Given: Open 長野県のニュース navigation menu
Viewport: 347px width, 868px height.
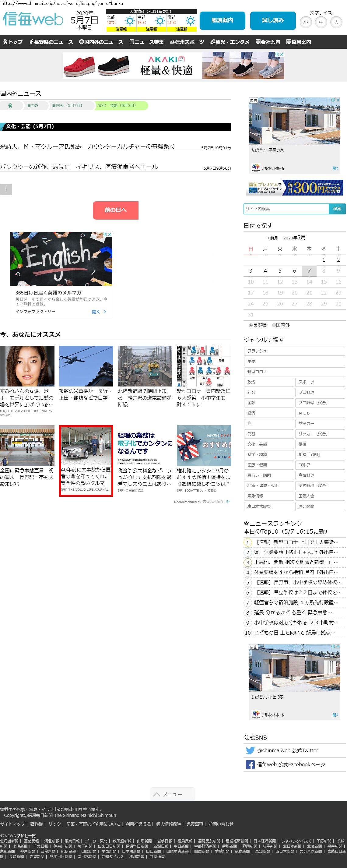Looking at the screenshot, I should [51, 42].
